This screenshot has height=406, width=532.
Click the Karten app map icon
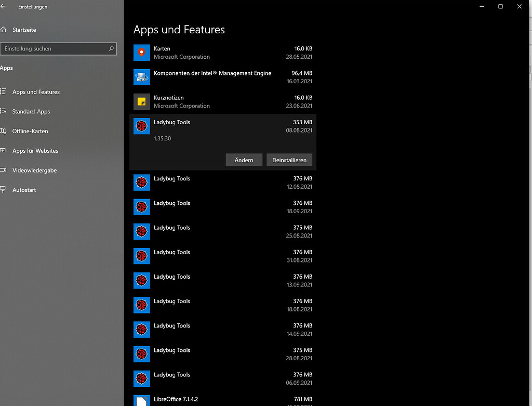[x=141, y=53]
